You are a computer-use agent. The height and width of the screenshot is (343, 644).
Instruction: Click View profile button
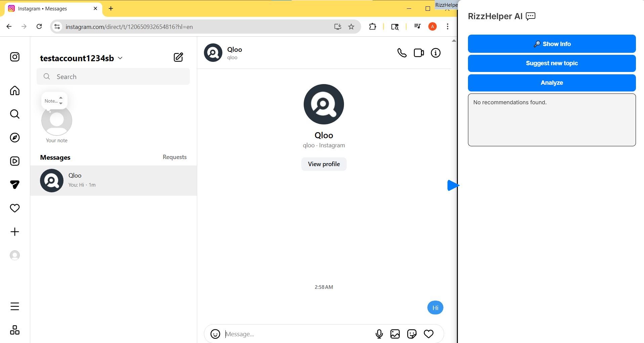[324, 164]
